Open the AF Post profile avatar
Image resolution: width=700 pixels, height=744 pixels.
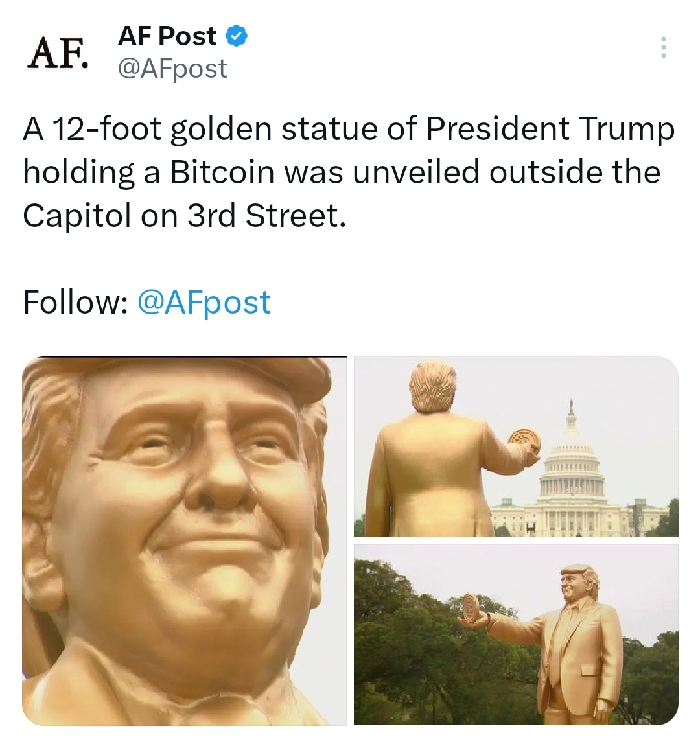click(x=58, y=52)
